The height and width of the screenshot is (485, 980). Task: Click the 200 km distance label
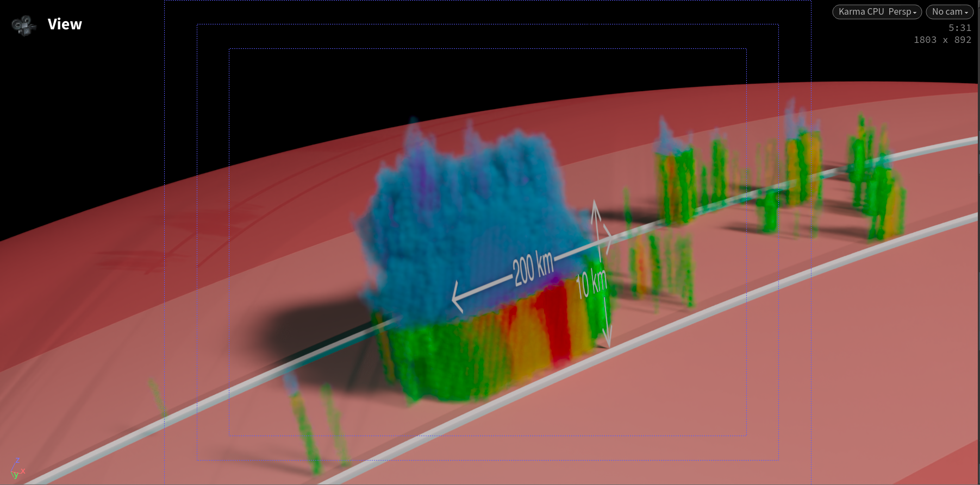click(x=533, y=268)
